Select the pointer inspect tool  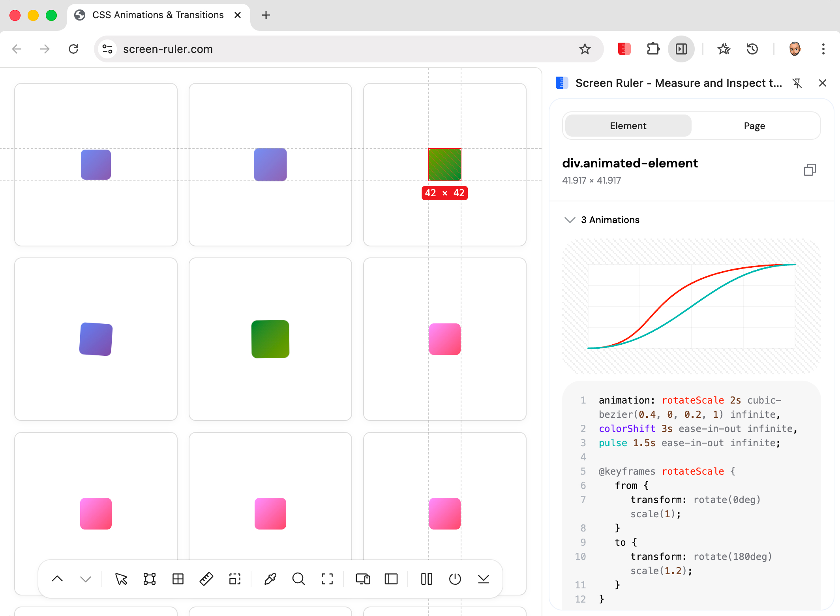coord(121,579)
